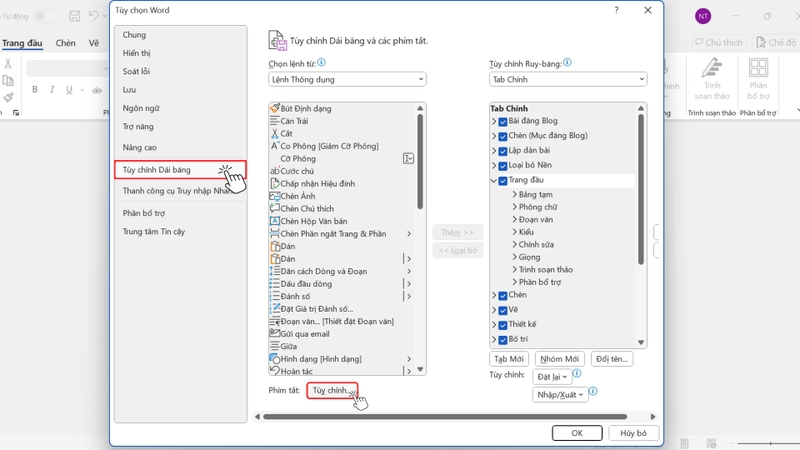Select the Chấp nhận Hiệu đính icon

click(274, 183)
